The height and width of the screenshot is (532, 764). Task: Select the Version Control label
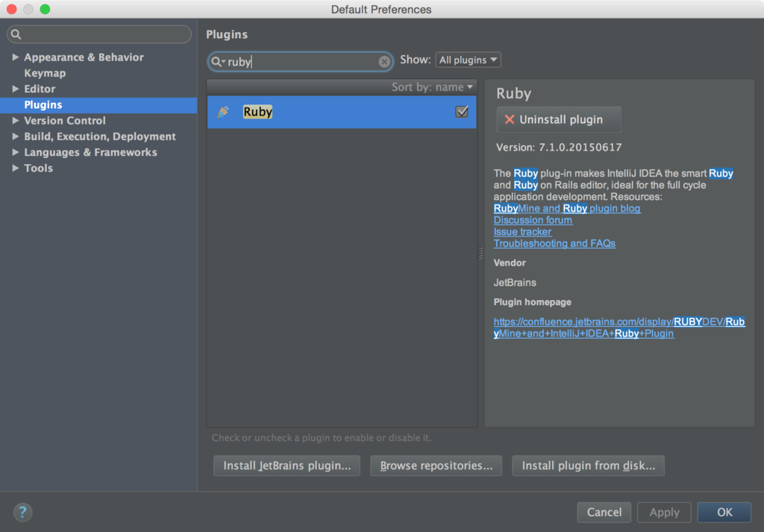coord(65,120)
